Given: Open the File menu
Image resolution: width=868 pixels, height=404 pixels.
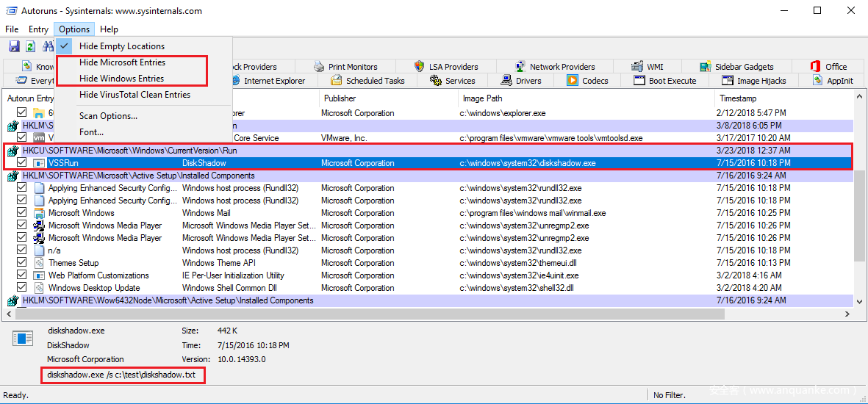Looking at the screenshot, I should point(12,29).
